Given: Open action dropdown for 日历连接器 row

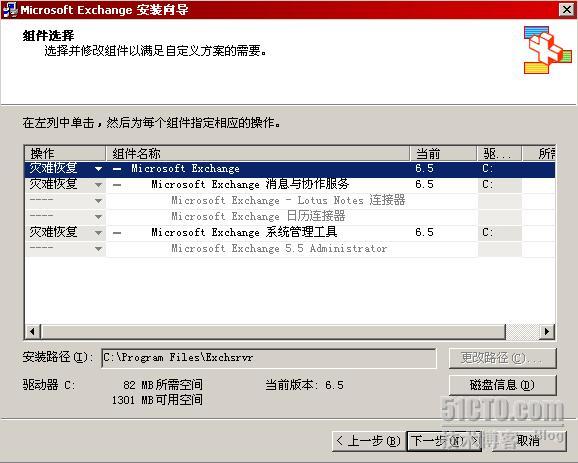Looking at the screenshot, I should click(x=98, y=217).
